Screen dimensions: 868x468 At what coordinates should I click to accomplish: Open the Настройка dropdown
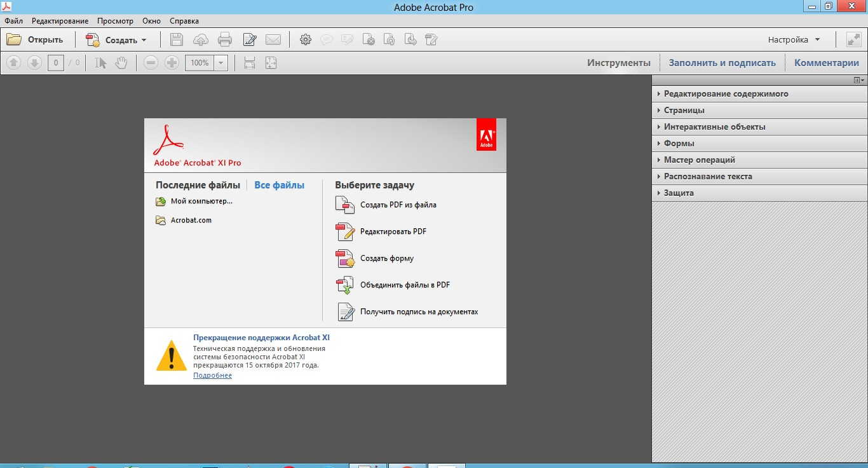click(x=794, y=39)
